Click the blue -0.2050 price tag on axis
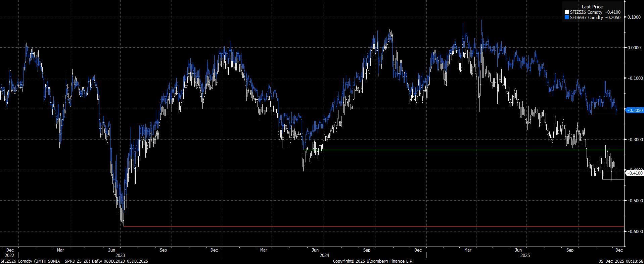Image resolution: width=644 pixels, height=264 pixels. [x=634, y=110]
